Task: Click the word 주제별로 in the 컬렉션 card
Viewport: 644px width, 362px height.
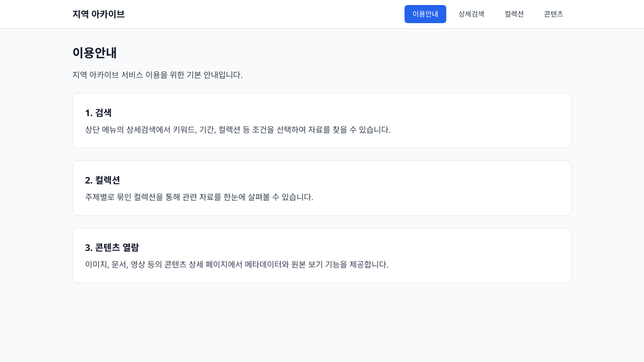Action: coord(100,197)
